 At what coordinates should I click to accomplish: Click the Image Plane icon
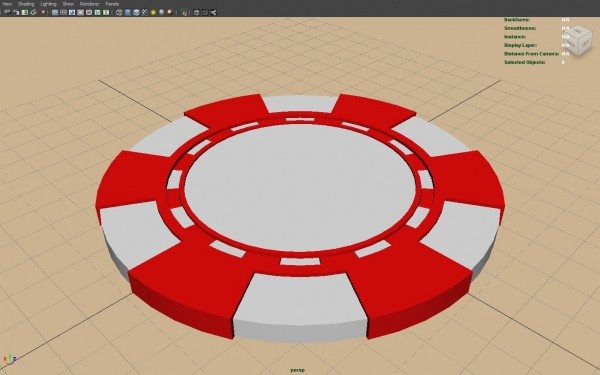pos(33,12)
